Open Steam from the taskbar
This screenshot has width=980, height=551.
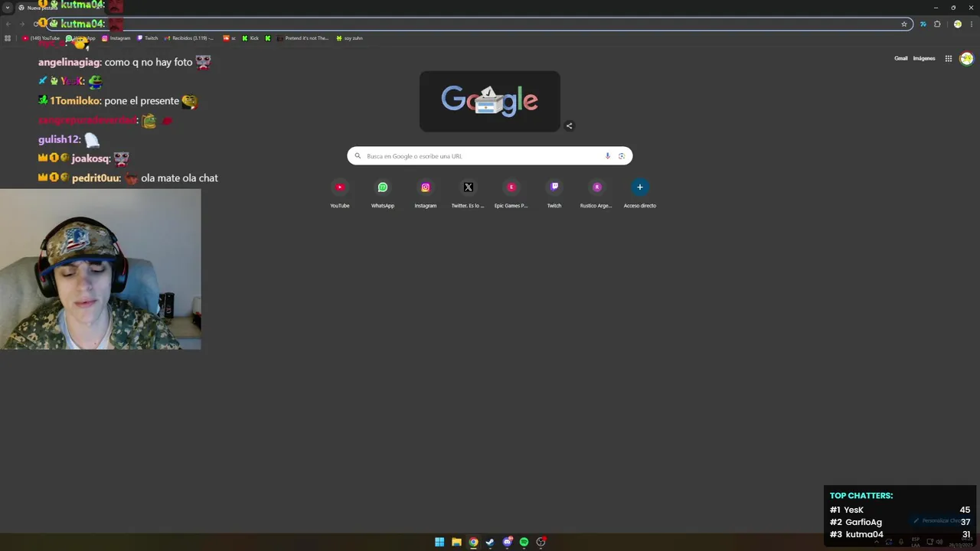490,542
